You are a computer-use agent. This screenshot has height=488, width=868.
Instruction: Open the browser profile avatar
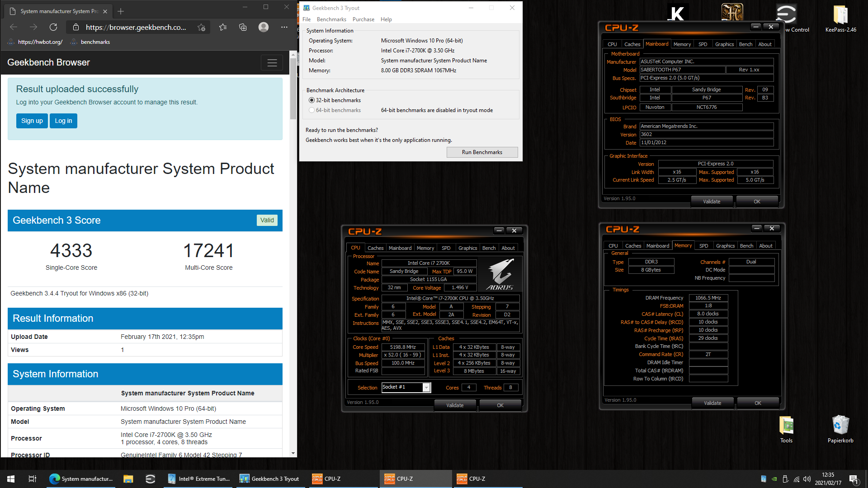point(264,27)
